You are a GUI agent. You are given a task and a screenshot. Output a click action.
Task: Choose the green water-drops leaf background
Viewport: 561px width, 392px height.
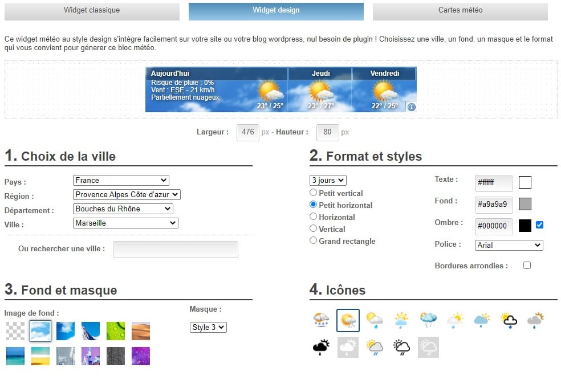(x=116, y=331)
